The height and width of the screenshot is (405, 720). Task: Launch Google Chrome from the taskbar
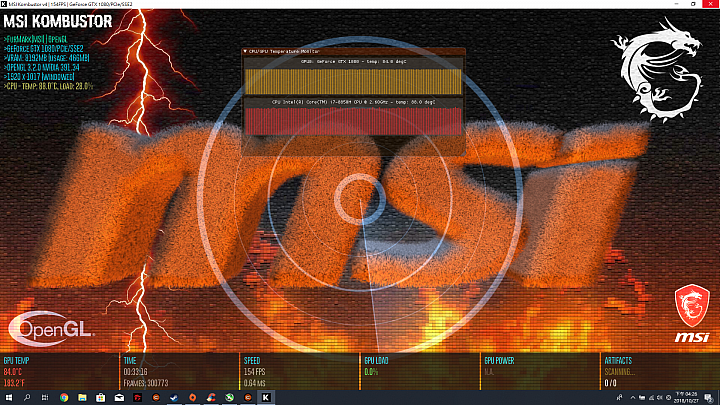tap(64, 398)
